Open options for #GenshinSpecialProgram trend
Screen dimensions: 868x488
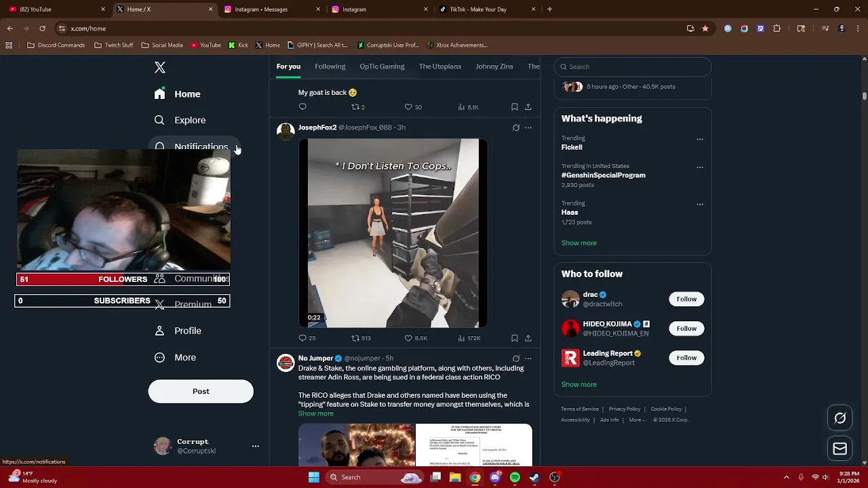700,167
